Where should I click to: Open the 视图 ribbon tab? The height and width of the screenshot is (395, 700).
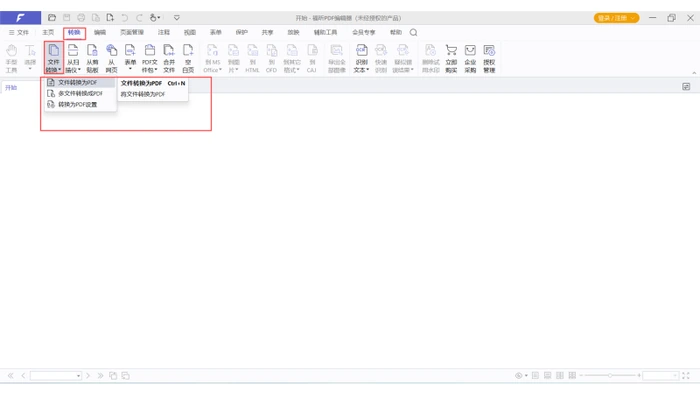click(x=190, y=33)
